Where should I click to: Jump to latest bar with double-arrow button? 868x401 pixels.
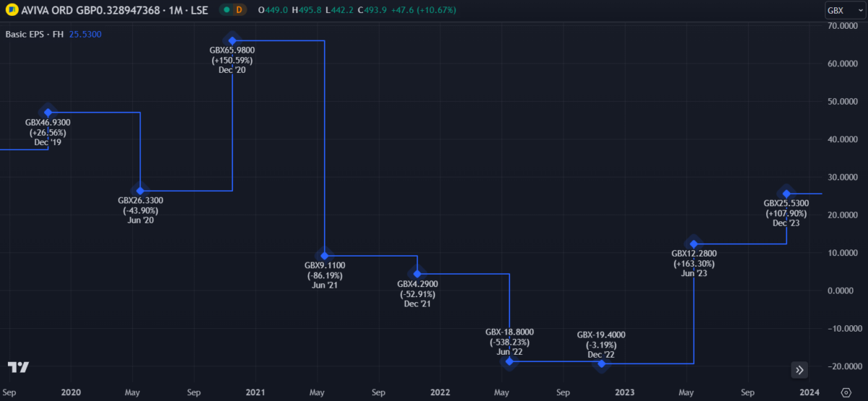(799, 370)
